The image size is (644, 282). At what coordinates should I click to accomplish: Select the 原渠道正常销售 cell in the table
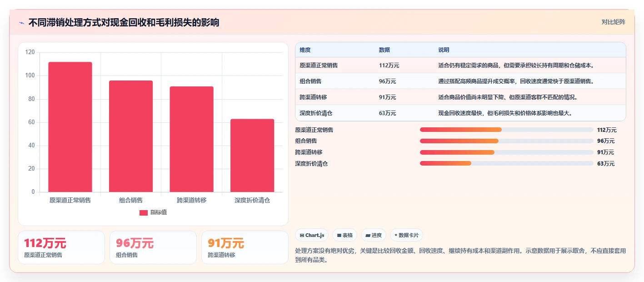click(319, 65)
